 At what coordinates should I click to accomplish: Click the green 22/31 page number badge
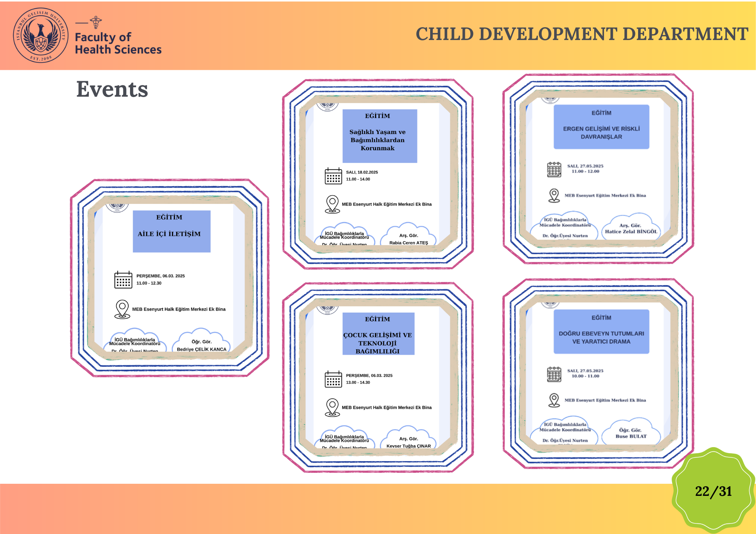713,491
